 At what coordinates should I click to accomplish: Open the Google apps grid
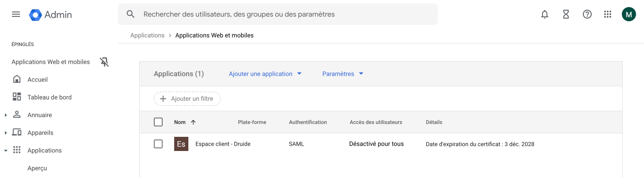pyautogui.click(x=608, y=15)
